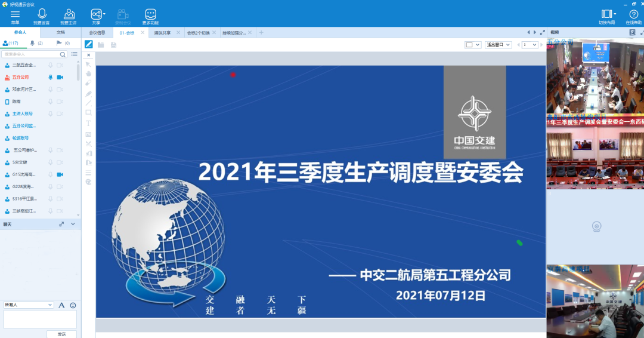Switch to the 媒体共享 tab
Screen dimensions: 644x338
162,33
